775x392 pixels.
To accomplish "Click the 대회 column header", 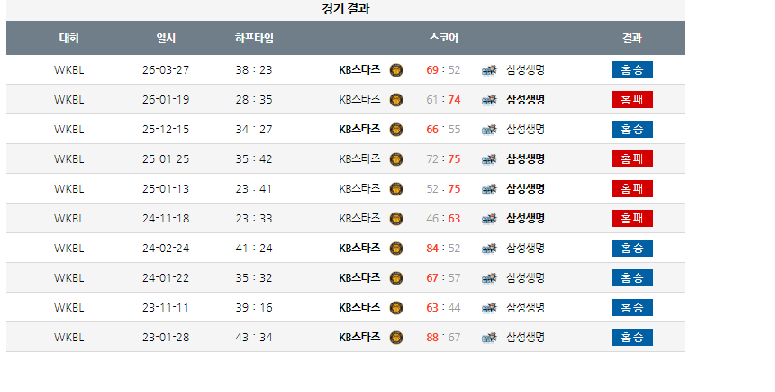I will pyautogui.click(x=69, y=38).
